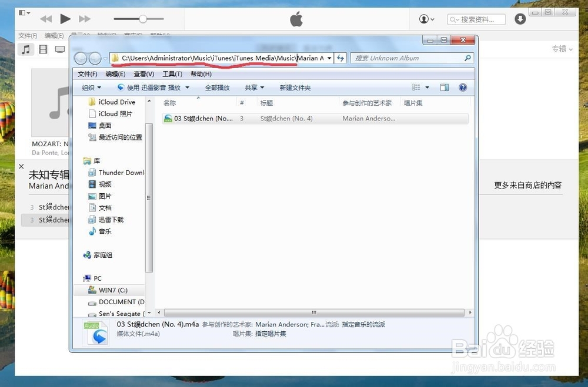This screenshot has width=588, height=387.
Task: Refresh the folder using the refresh icon
Action: (x=341, y=58)
